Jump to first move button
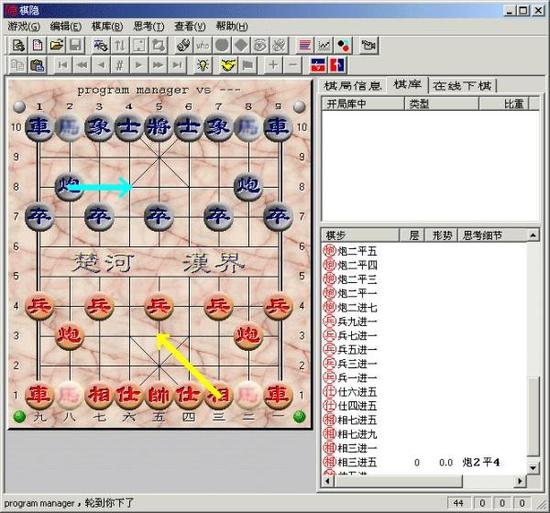Image resolution: width=550 pixels, height=513 pixels. point(62,65)
